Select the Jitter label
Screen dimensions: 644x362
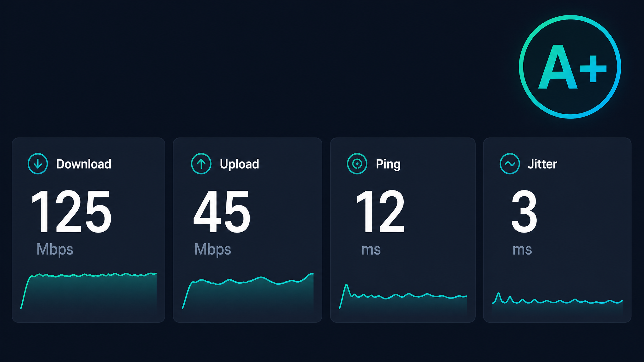(542, 164)
